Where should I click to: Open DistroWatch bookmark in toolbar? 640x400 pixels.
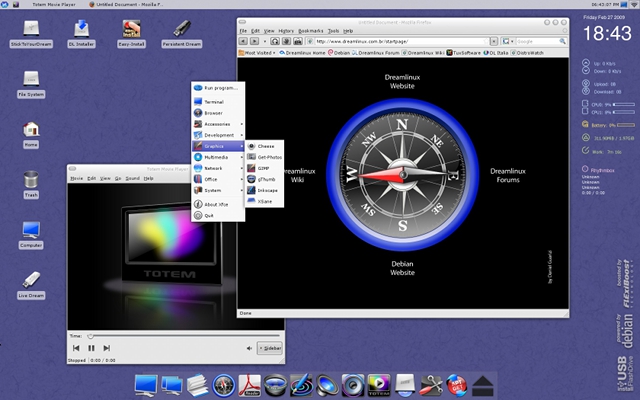click(527, 53)
